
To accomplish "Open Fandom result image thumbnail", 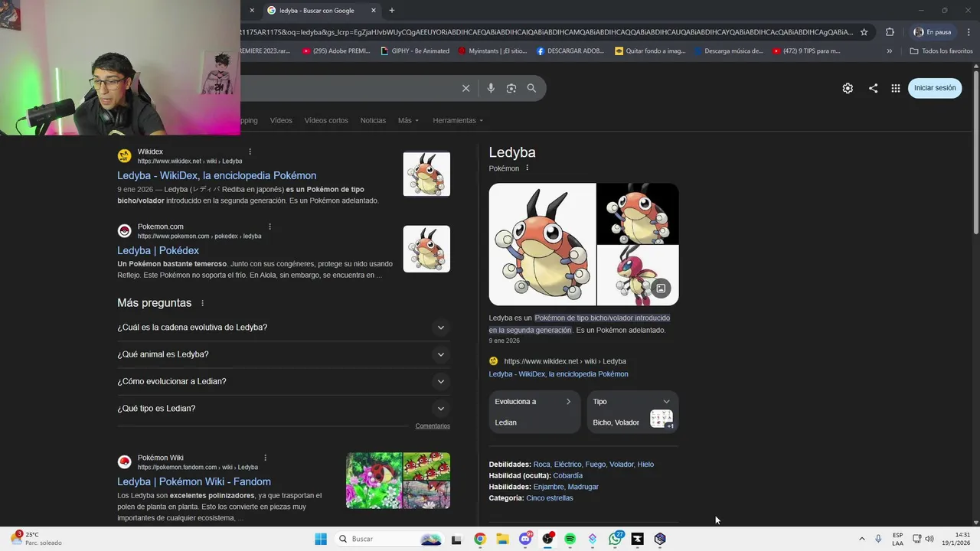I will click(398, 481).
